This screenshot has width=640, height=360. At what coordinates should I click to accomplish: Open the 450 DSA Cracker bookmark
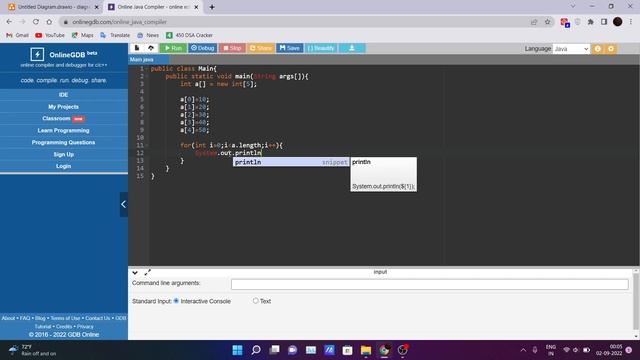189,35
